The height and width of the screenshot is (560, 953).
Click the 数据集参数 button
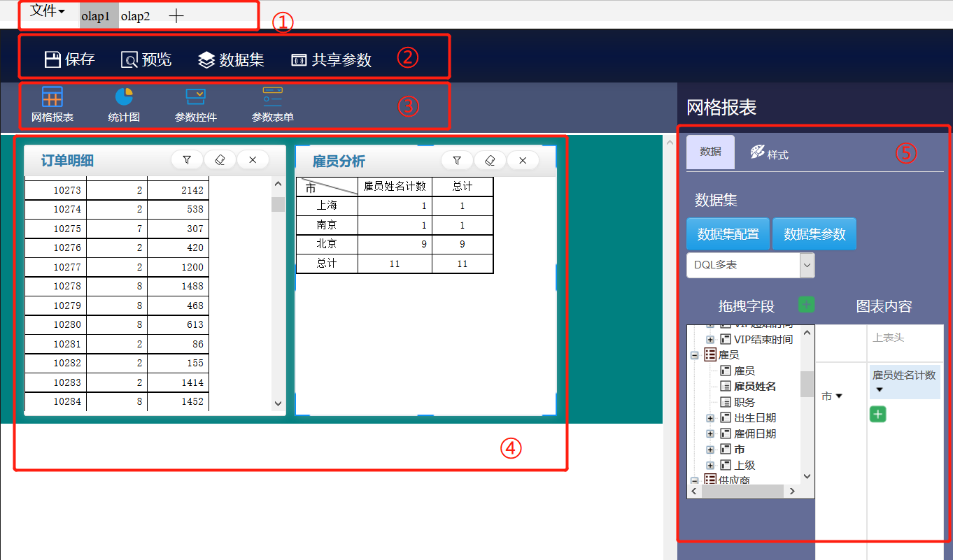[814, 234]
